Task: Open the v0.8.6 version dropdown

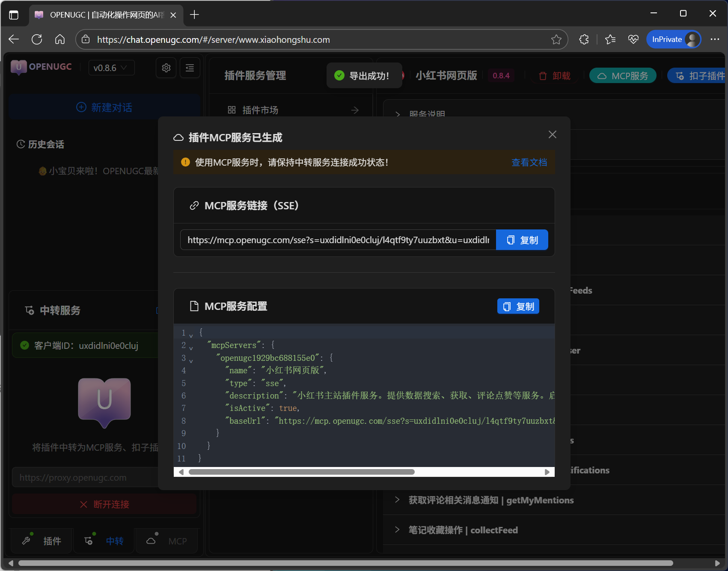Action: tap(111, 68)
